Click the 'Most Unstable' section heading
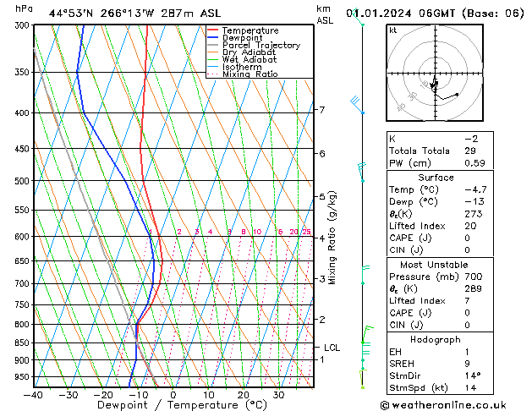The width and height of the screenshot is (532, 411). click(434, 265)
